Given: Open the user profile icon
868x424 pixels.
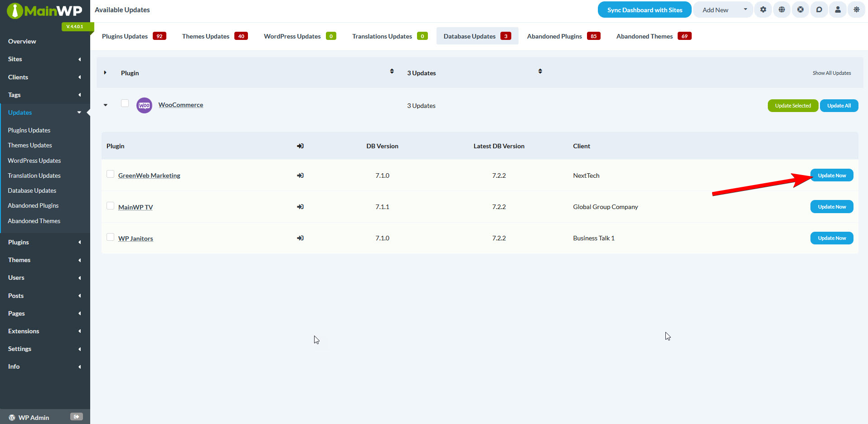Looking at the screenshot, I should [838, 10].
